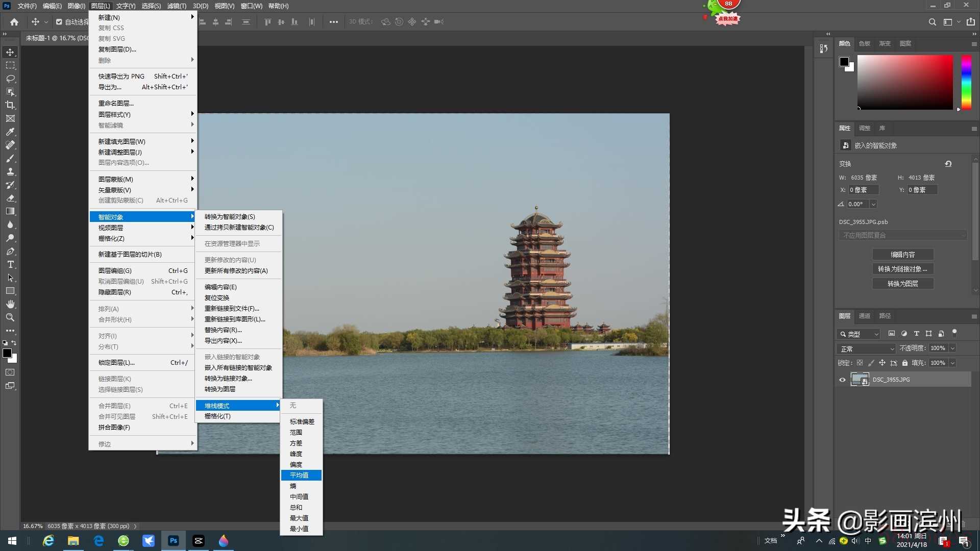Open the rotation angle dropdown arrow
980x551 pixels.
pyautogui.click(x=873, y=204)
